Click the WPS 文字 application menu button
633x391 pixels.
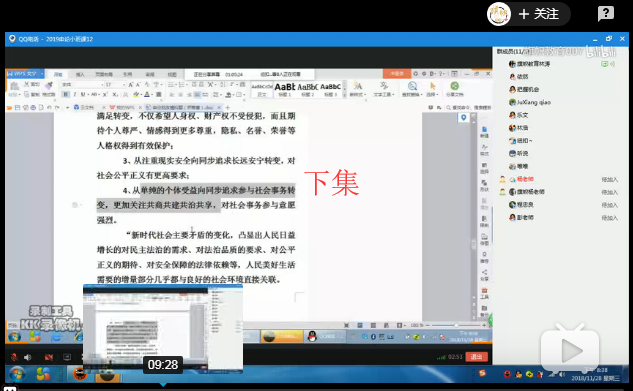pos(25,74)
